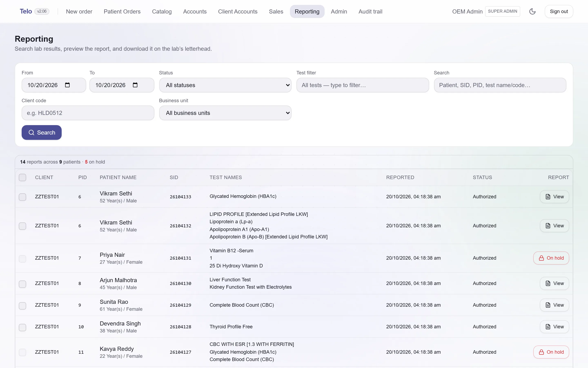The image size is (588, 368).
Task: Switch to the Catalog tab
Action: pos(161,11)
